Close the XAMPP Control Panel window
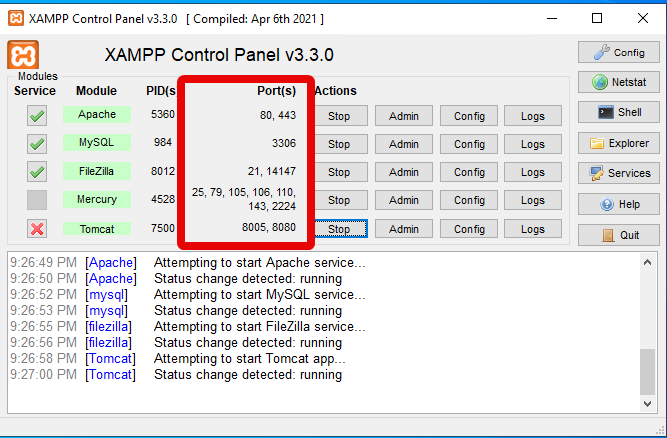667x438 pixels. tap(643, 18)
